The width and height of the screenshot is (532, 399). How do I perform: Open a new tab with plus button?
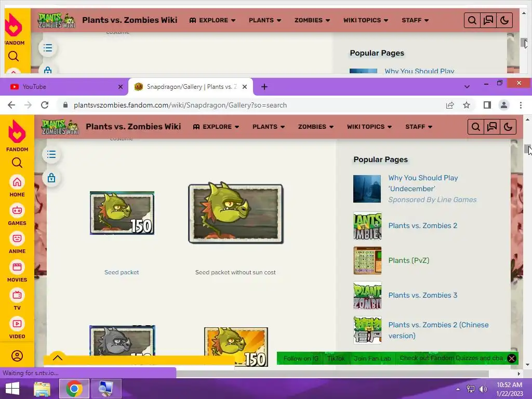point(264,87)
